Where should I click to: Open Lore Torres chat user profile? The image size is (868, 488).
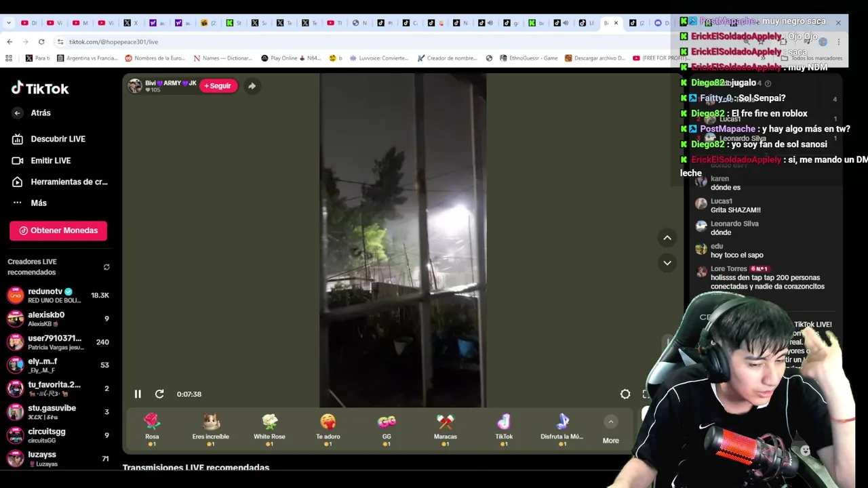click(729, 269)
